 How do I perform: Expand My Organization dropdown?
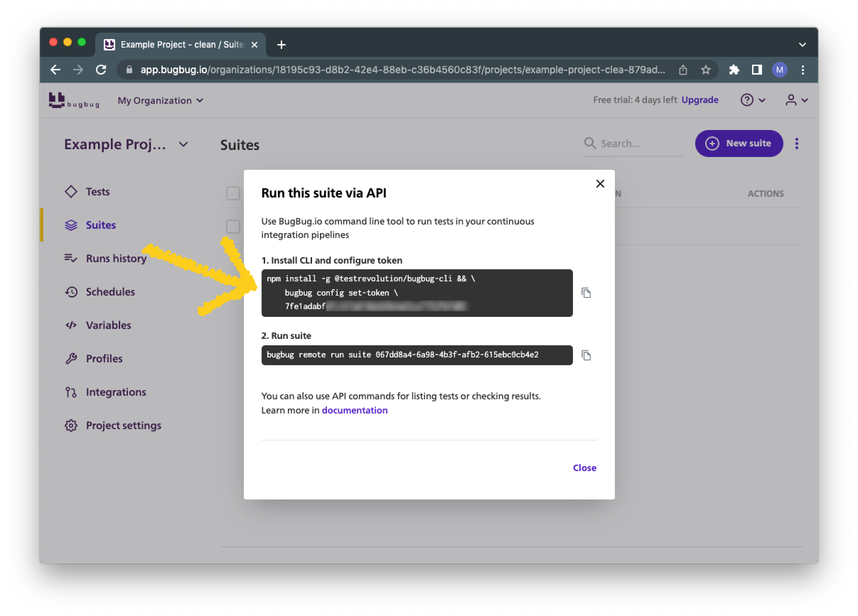click(x=161, y=101)
